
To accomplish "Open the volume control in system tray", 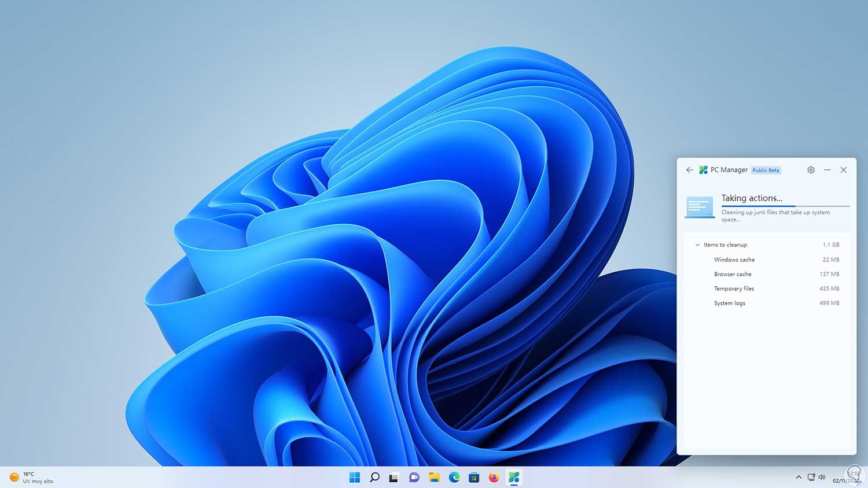I will point(822,477).
